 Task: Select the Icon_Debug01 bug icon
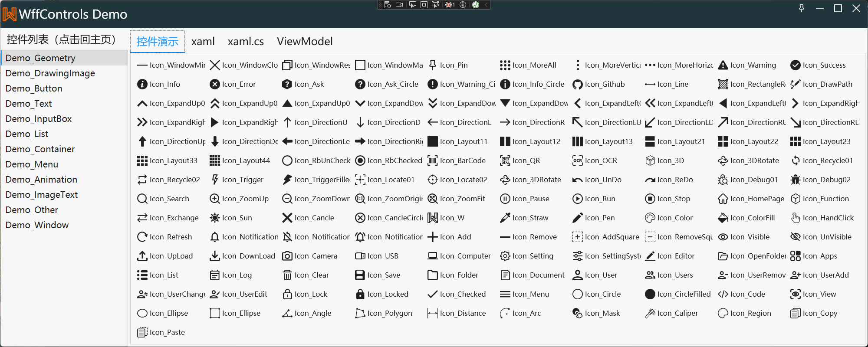[x=723, y=180]
